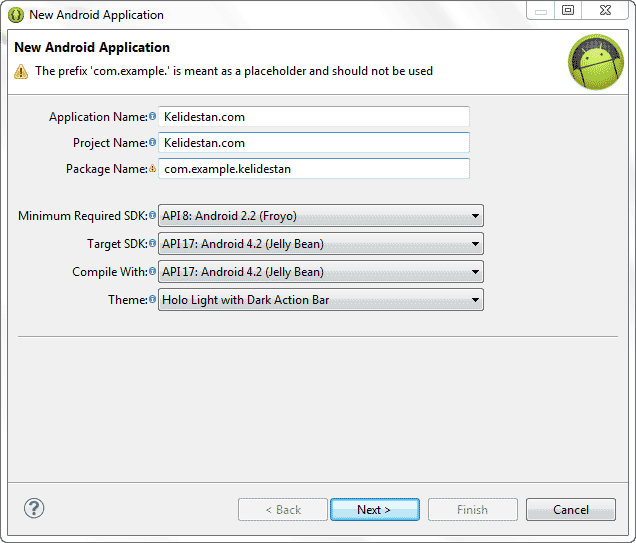
Task: Expand the Theme dropdown list
Action: (320, 300)
